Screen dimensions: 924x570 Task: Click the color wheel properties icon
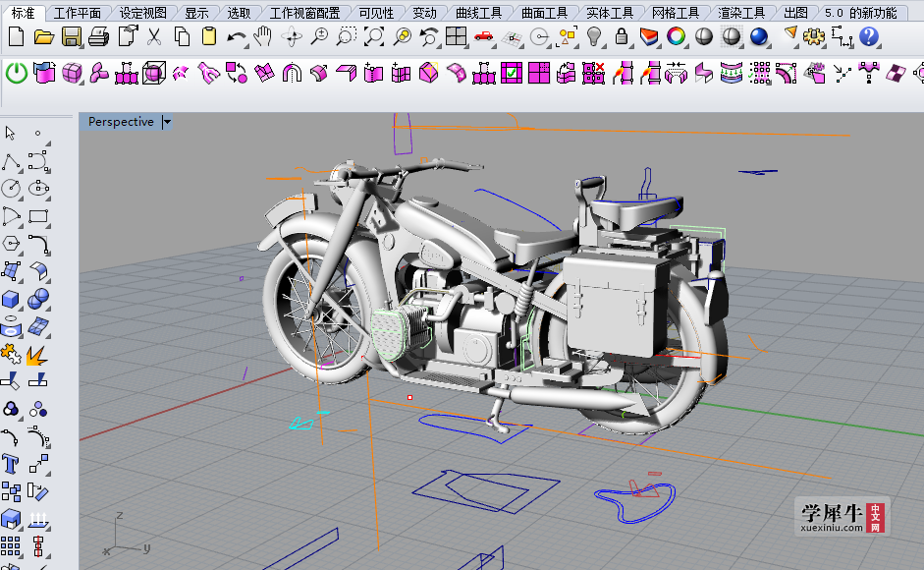tap(676, 37)
